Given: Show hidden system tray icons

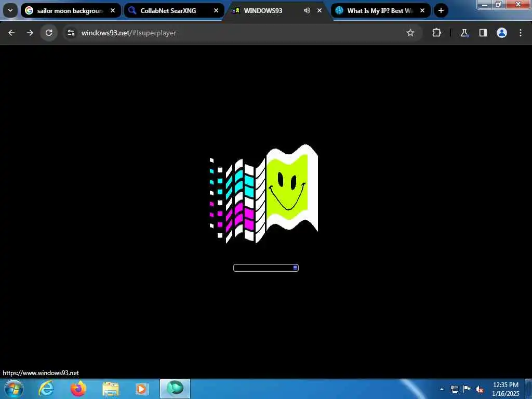Looking at the screenshot, I should pos(442,389).
